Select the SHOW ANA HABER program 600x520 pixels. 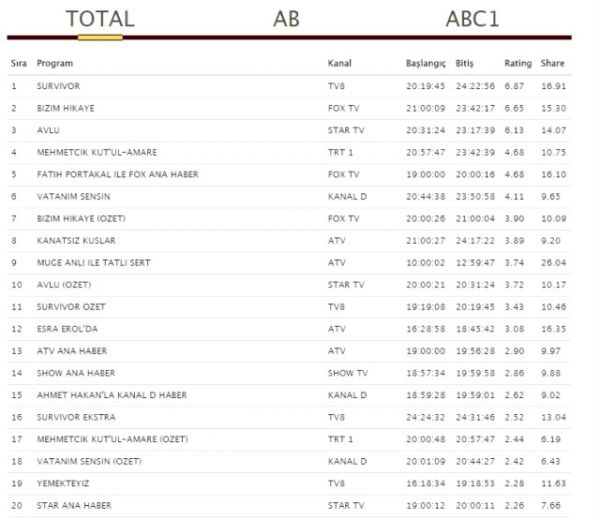click(x=76, y=373)
